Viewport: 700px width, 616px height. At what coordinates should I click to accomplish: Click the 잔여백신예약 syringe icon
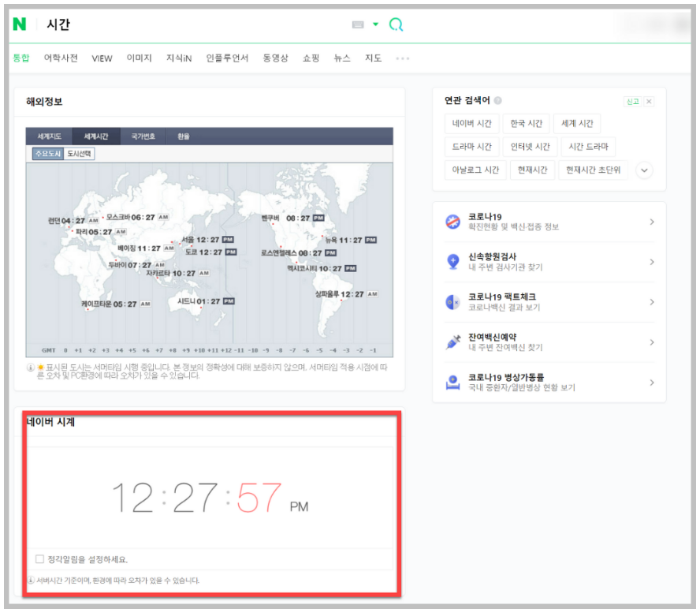(x=452, y=342)
